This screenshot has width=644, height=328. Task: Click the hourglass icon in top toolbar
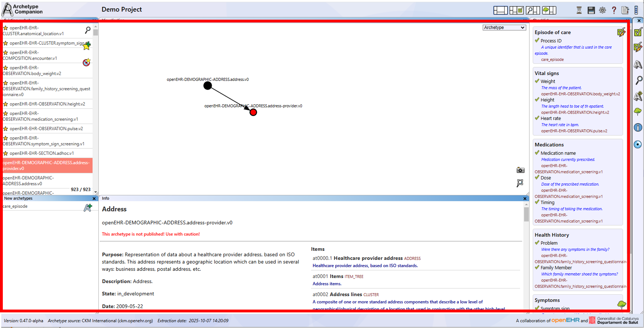pos(579,10)
